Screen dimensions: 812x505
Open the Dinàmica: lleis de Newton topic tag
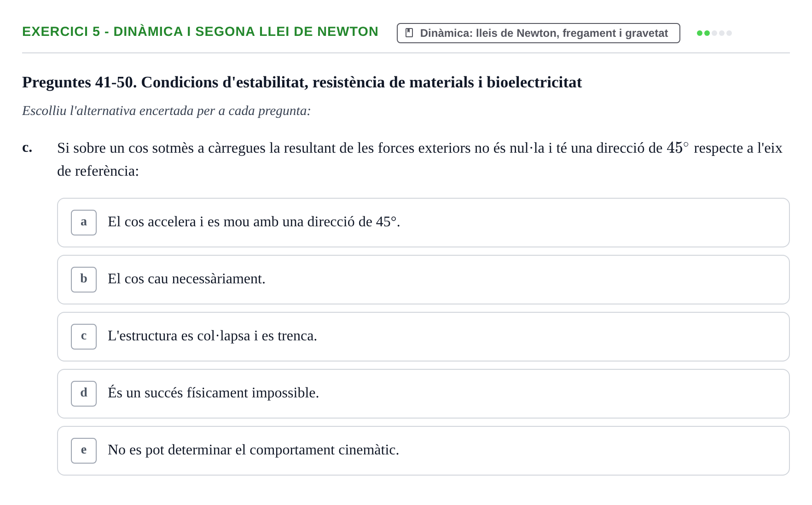(x=538, y=33)
